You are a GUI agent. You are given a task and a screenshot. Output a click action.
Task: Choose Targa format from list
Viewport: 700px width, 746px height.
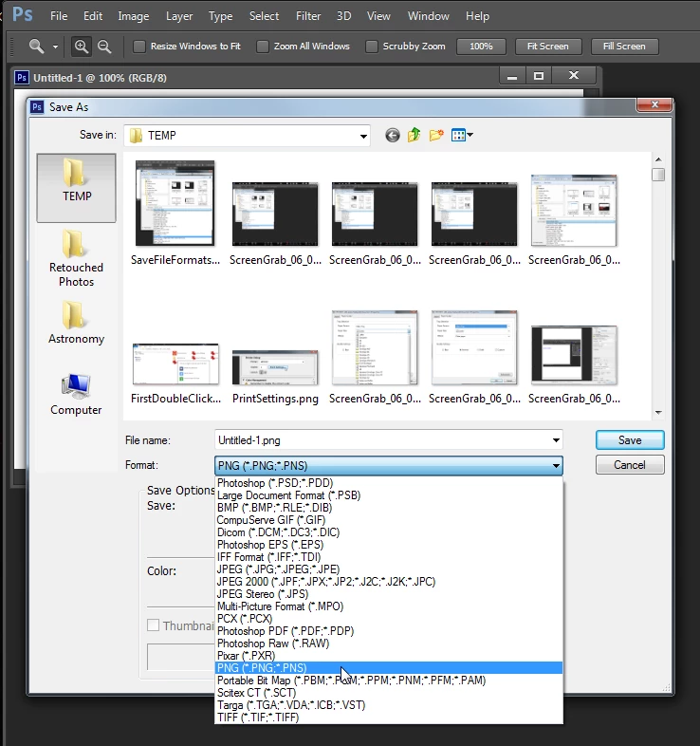click(x=389, y=705)
